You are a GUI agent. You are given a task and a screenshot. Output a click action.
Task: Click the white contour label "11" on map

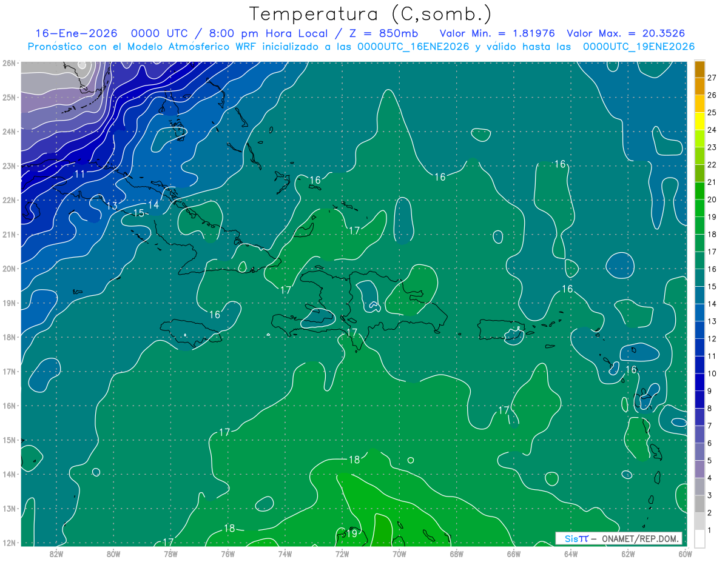point(79,174)
